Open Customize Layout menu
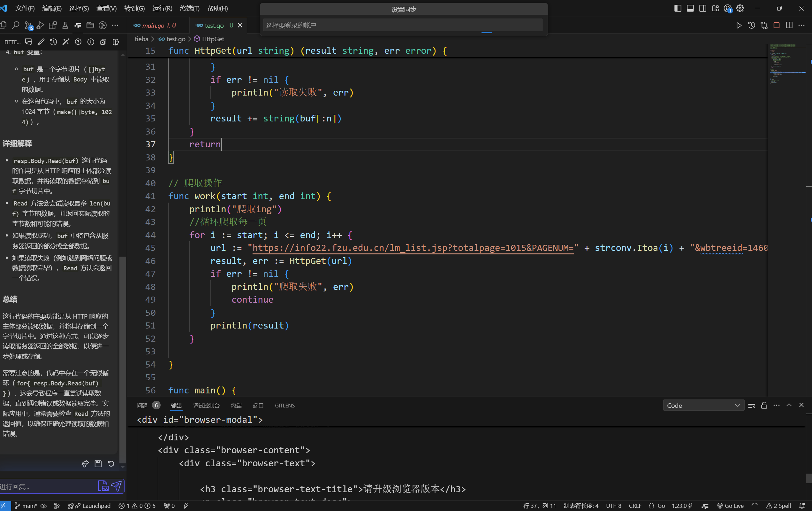Viewport: 812px width, 511px height. pos(715,8)
